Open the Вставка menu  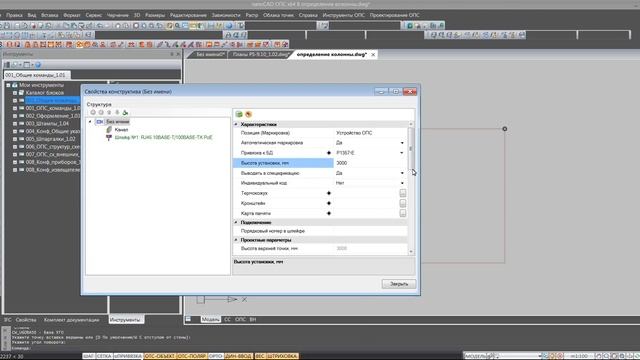(x=49, y=15)
